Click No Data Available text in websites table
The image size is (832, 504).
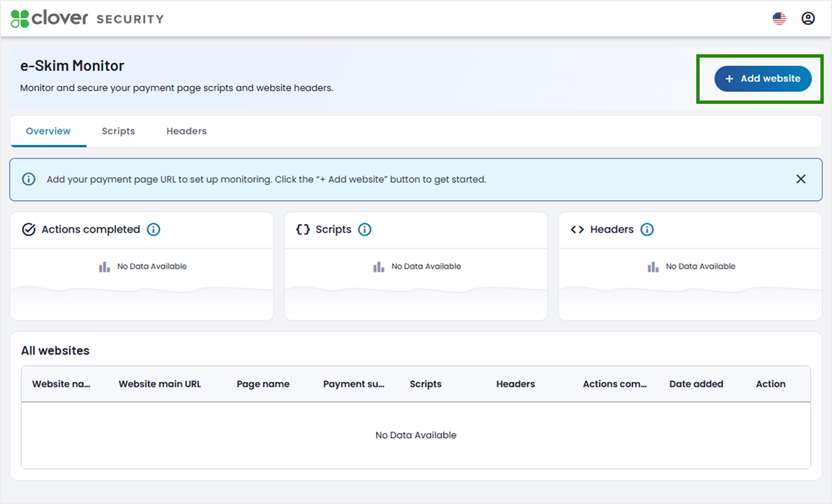[x=416, y=435]
